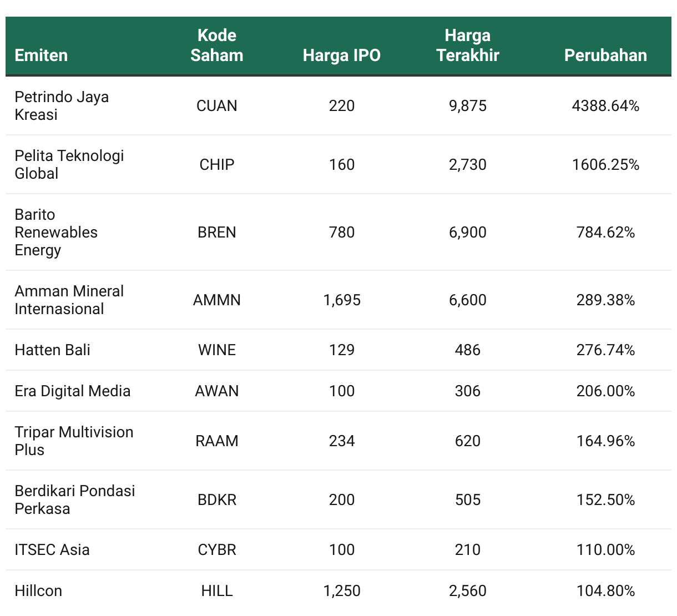The width and height of the screenshot is (677, 616).
Task: Click the 6,900 last price value
Action: coord(467,232)
